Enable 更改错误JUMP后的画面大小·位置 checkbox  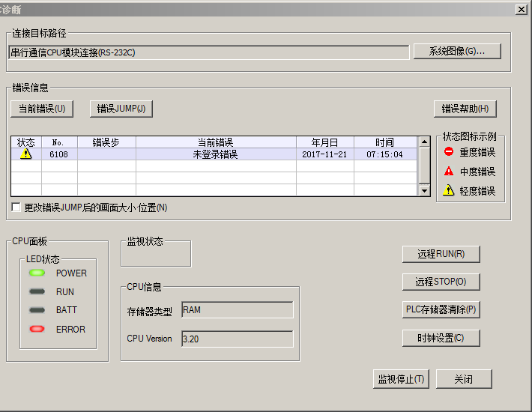tap(16, 207)
